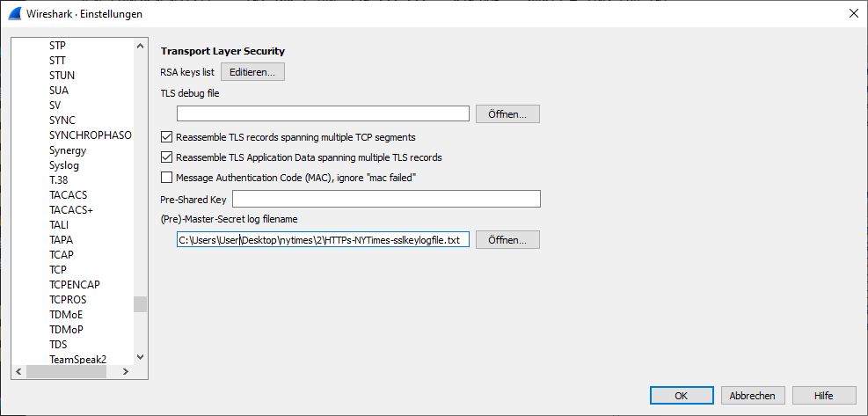Open the STUN protocol preferences
Viewport: 868px width, 416px height.
(62, 76)
